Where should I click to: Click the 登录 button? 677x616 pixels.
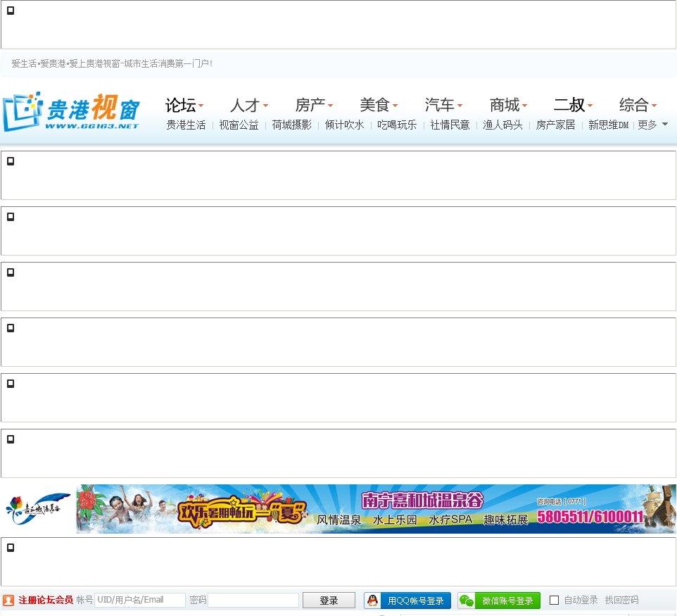329,601
